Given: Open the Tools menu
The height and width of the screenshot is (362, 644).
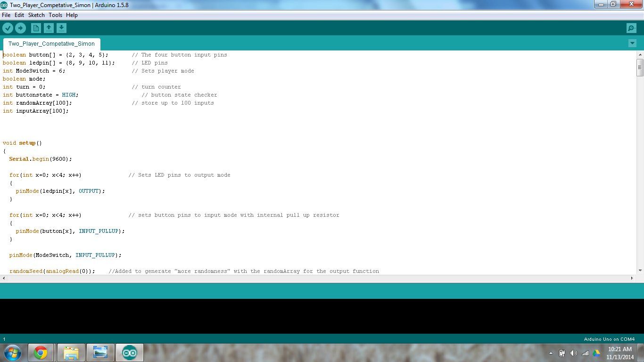Looking at the screenshot, I should click(55, 15).
